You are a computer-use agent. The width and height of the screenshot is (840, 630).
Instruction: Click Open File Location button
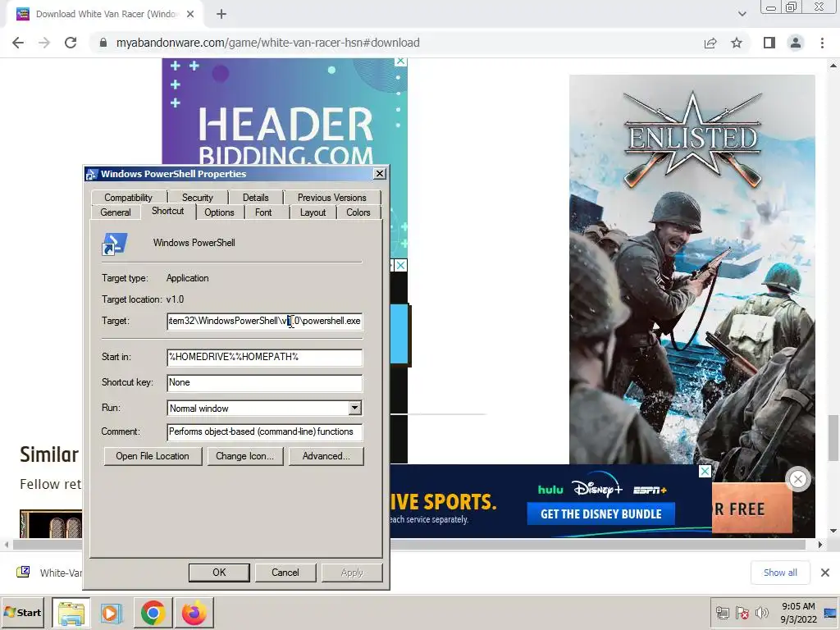coord(153,456)
